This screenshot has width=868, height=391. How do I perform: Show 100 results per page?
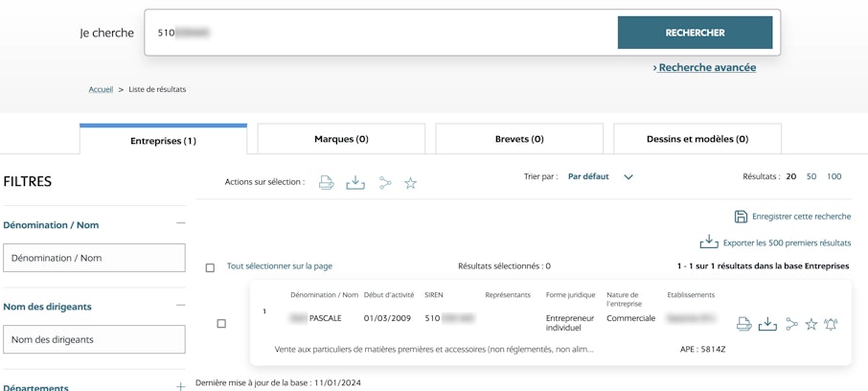[x=834, y=176]
